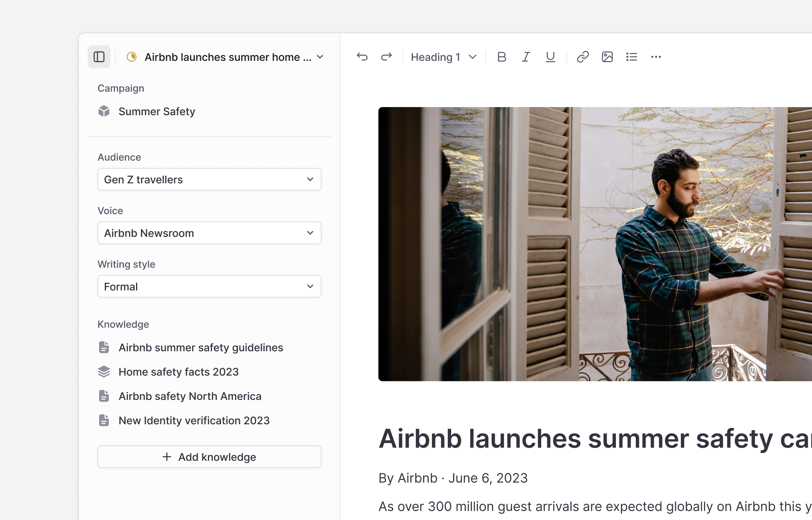The image size is (812, 520).
Task: Click the 'Knowledge' section label
Action: point(123,324)
